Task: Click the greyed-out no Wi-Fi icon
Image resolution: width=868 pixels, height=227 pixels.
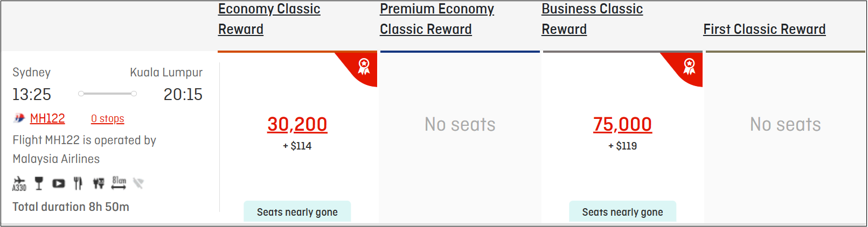Action: pos(138,184)
